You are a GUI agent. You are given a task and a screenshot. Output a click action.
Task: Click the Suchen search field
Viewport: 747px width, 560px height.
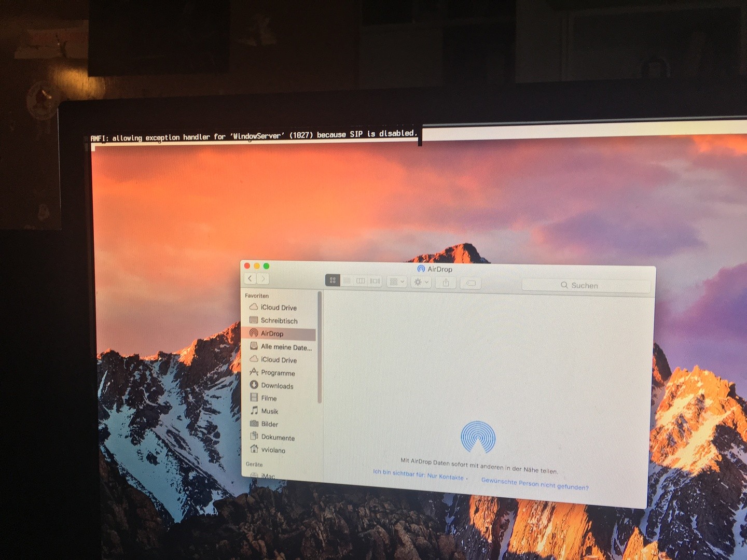click(x=586, y=285)
